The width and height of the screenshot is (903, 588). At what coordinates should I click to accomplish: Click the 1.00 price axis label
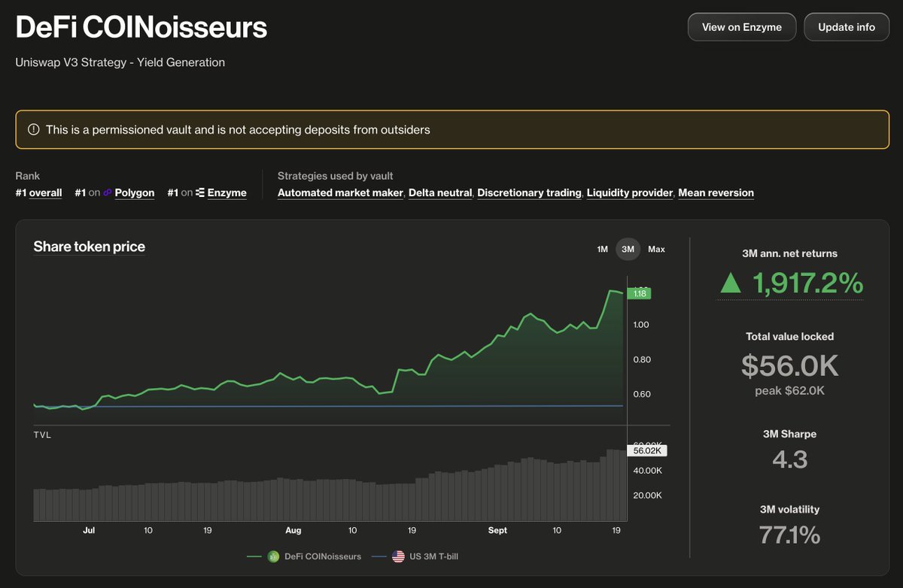point(641,325)
